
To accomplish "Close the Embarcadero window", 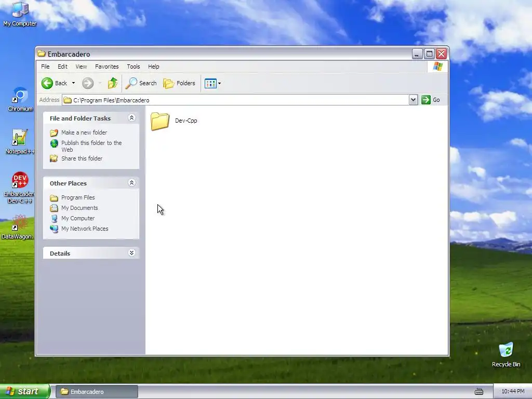I will 441,54.
